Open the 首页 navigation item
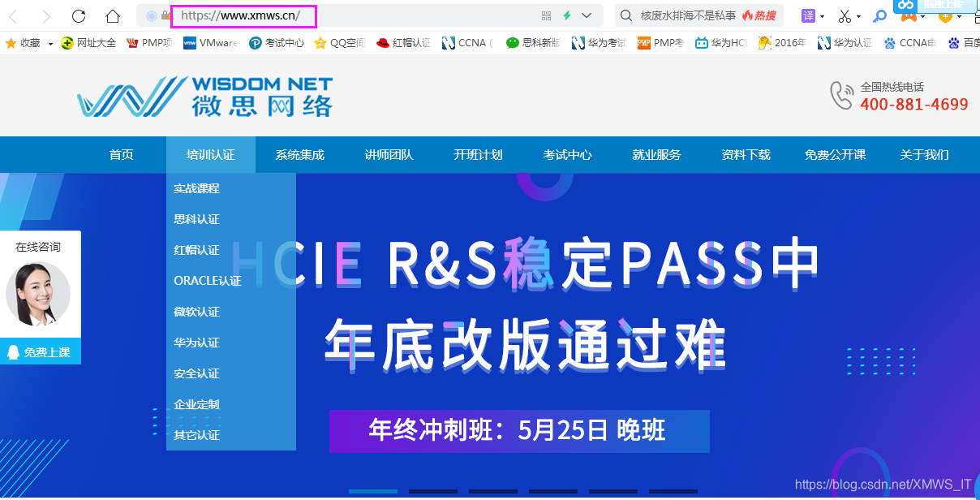 (x=122, y=155)
